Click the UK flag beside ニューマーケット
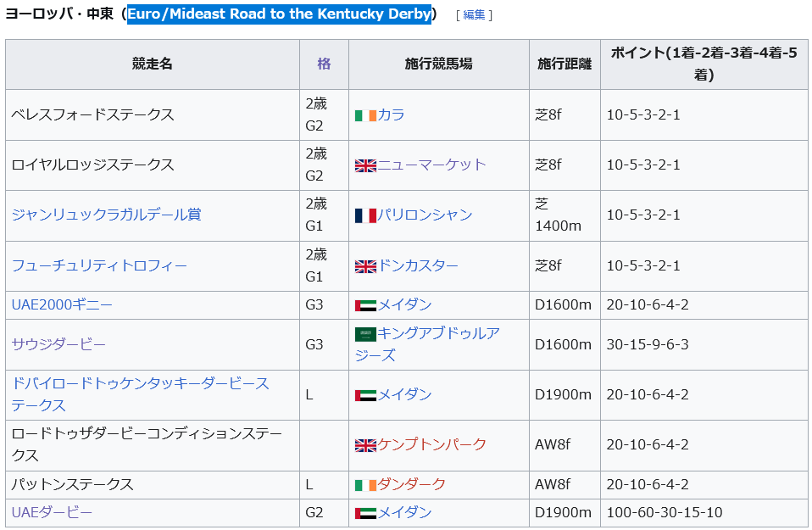The width and height of the screenshot is (812, 530). click(x=365, y=165)
